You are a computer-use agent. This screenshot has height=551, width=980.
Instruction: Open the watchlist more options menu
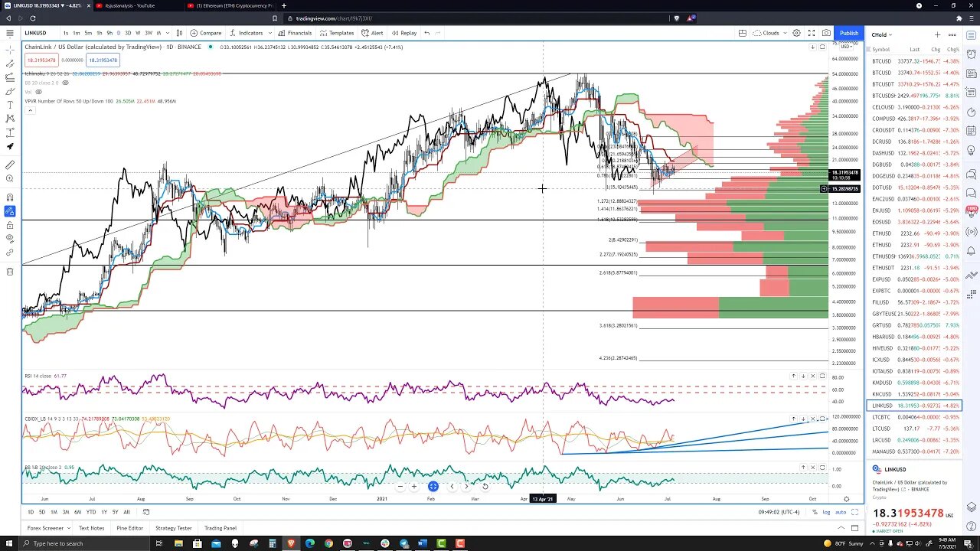point(952,34)
